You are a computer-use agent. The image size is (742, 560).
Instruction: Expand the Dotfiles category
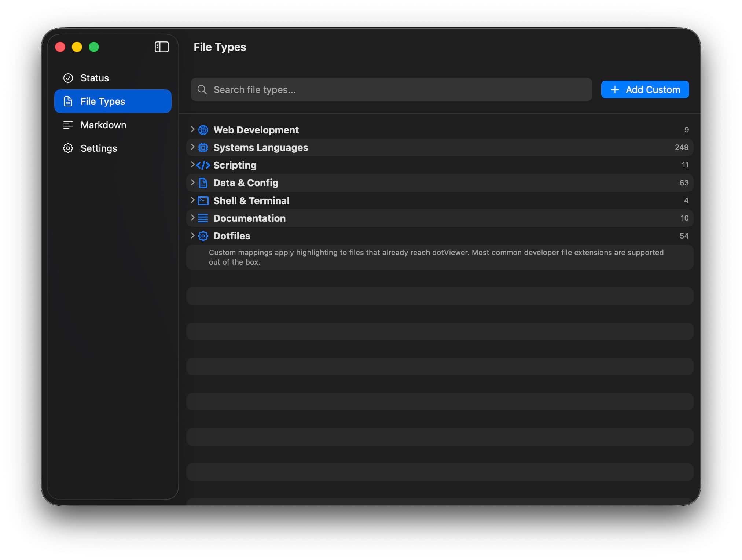[x=193, y=236]
